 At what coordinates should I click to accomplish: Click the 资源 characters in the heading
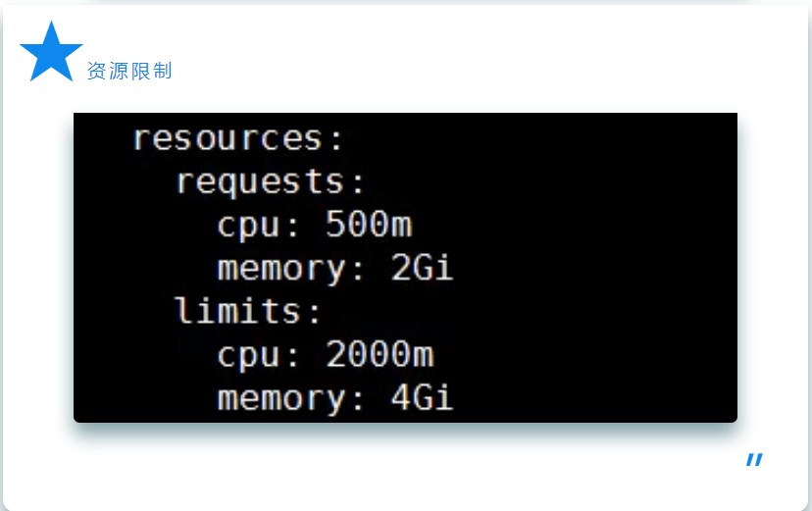click(x=108, y=71)
